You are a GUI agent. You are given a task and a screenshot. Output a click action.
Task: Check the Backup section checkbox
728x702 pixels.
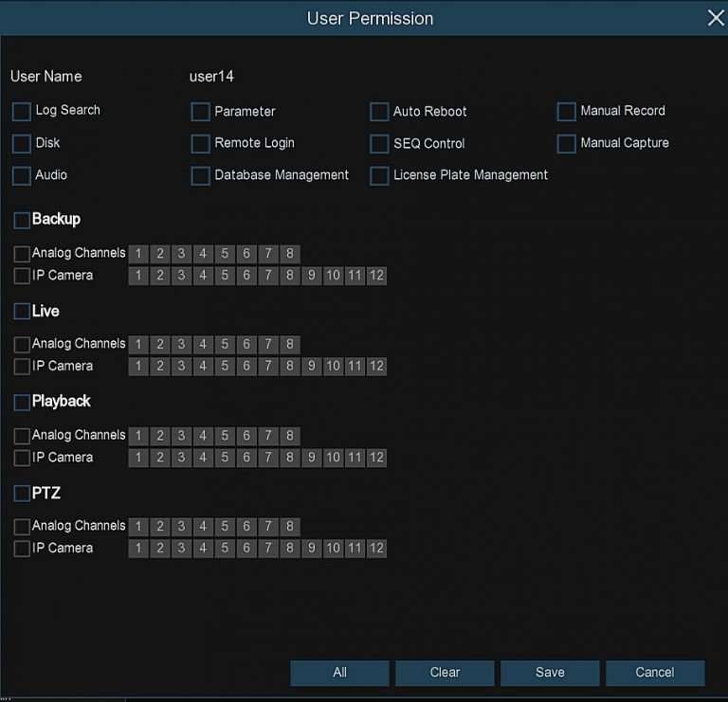[x=22, y=221]
